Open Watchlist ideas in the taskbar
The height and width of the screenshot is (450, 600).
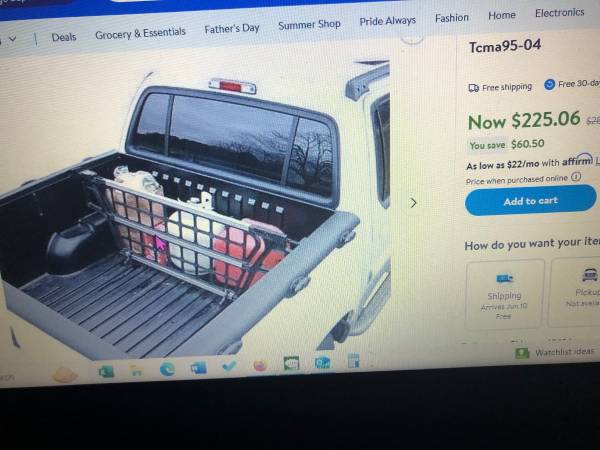coord(555,352)
